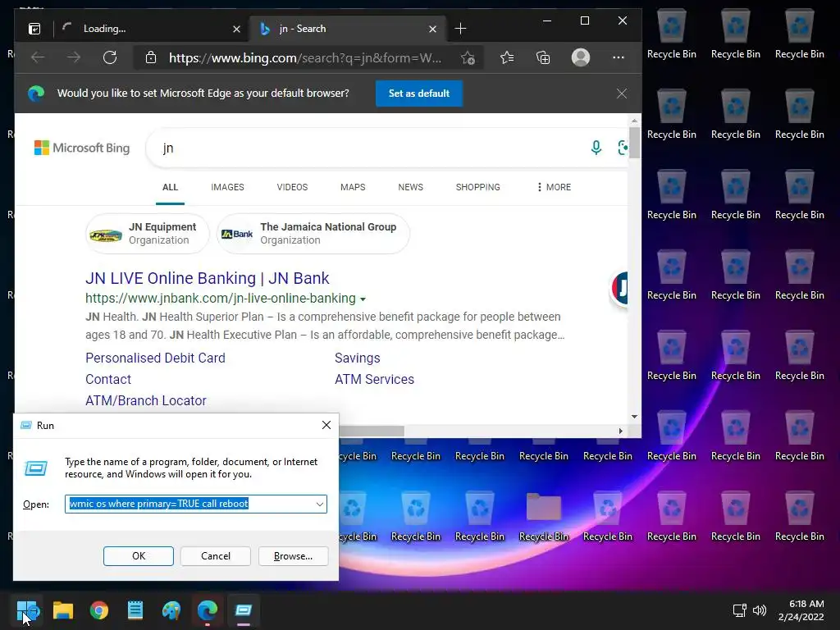The height and width of the screenshot is (630, 840).
Task: Close the Run dialog
Action: (326, 425)
